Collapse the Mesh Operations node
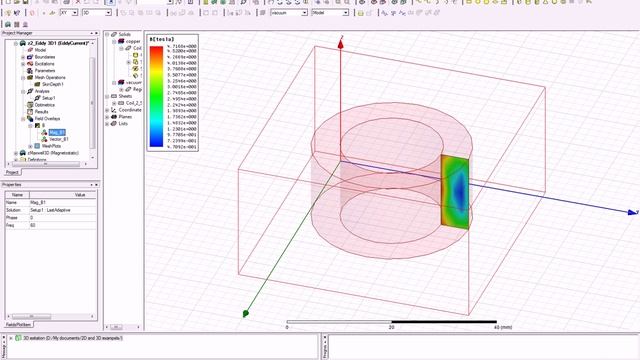Viewport: 640px width, 360px height. (x=23, y=78)
